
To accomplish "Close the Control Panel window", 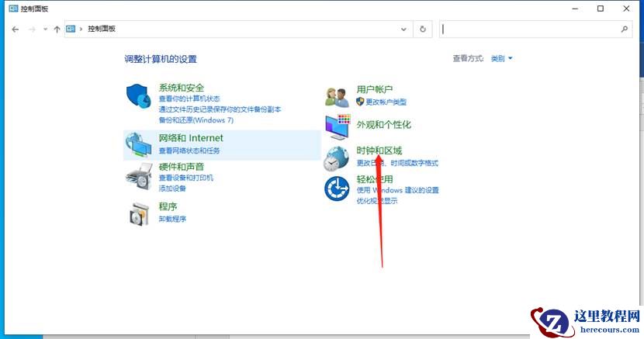I will (626, 9).
